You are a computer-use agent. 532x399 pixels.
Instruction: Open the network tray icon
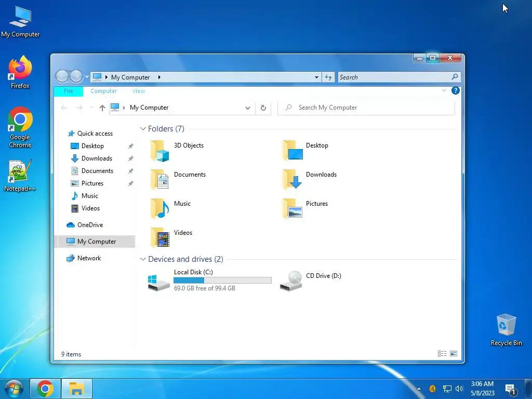click(x=447, y=389)
